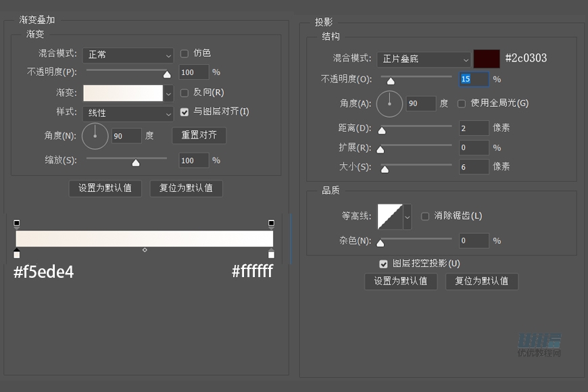Expand the contour dropdown arrow
This screenshot has height=392, width=588.
[x=406, y=216]
